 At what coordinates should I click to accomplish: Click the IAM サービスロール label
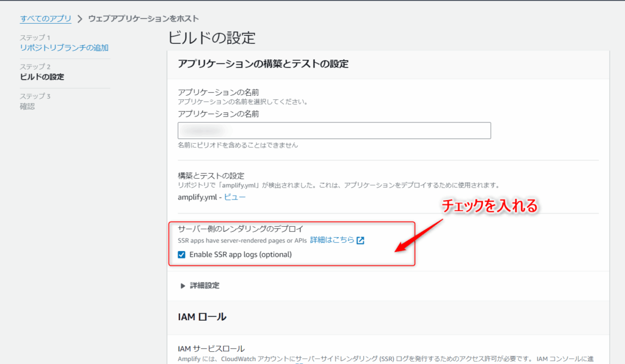coord(211,349)
